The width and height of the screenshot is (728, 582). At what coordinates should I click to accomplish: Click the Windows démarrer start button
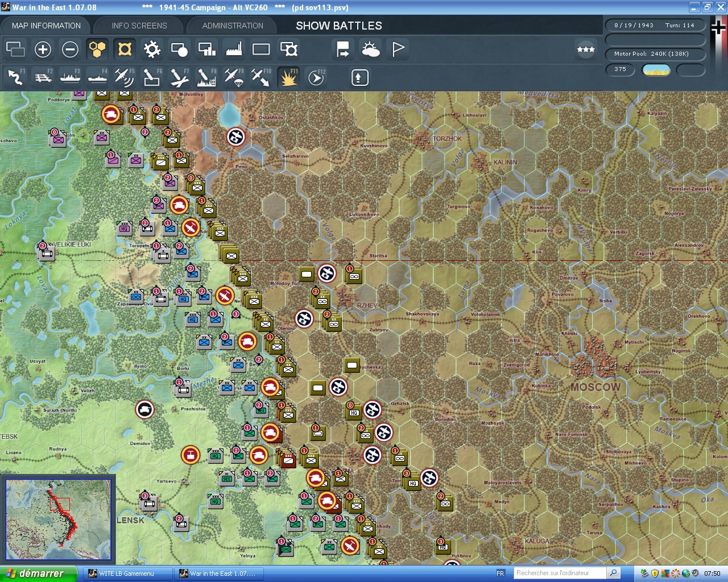point(38,573)
